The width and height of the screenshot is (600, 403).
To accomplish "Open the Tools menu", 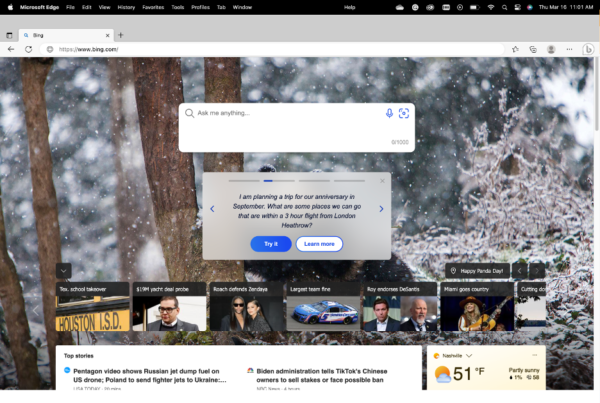I will click(178, 7).
